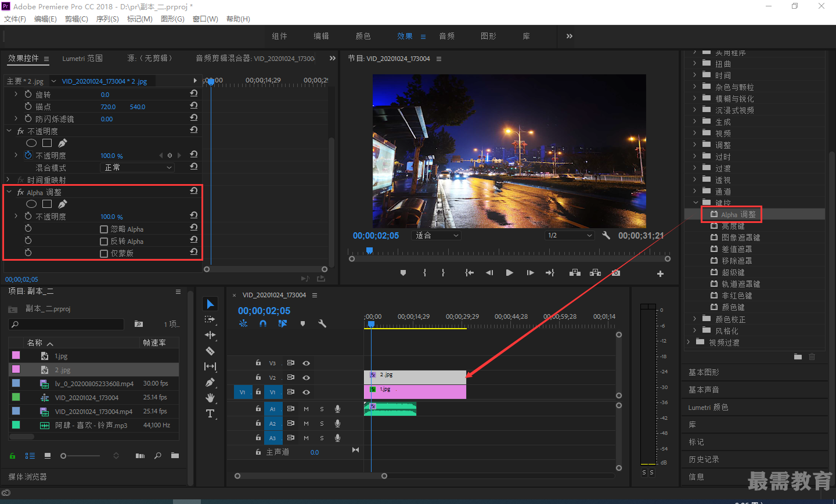836x504 pixels.
Task: Open the button editor plus icon
Action: tap(660, 273)
